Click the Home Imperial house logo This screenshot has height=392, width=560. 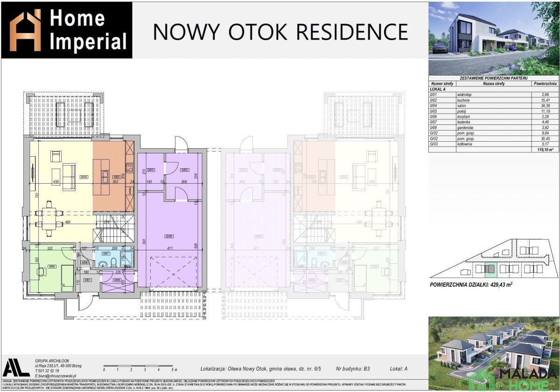26,31
